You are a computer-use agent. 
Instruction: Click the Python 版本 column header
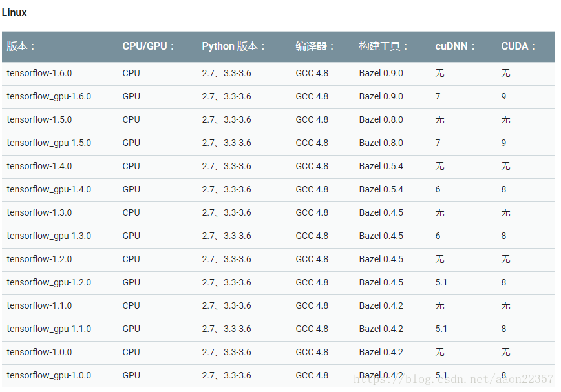point(233,46)
